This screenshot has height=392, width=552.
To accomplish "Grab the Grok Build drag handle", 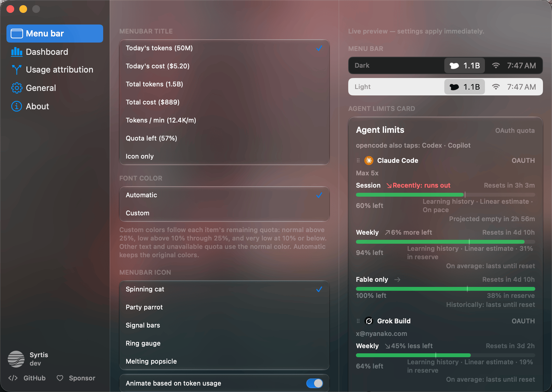I will pos(358,321).
